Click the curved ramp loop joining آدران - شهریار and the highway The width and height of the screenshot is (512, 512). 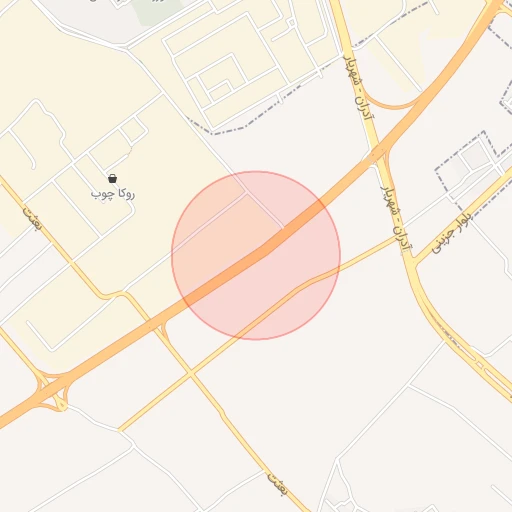click(389, 102)
